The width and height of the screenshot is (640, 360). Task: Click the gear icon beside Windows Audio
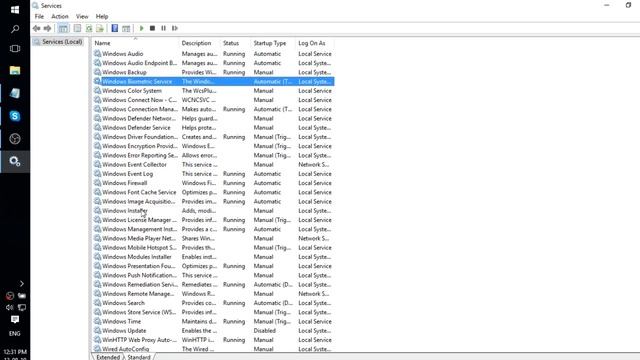click(97, 53)
